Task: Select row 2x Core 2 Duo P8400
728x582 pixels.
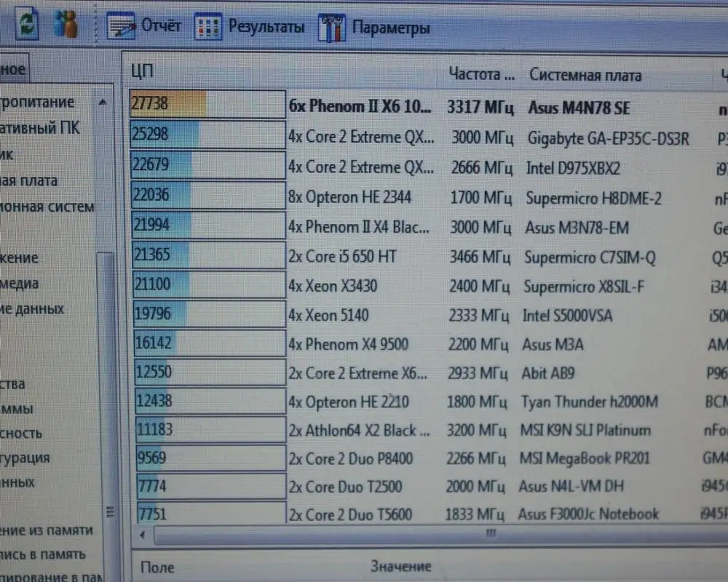Action: (x=432, y=458)
